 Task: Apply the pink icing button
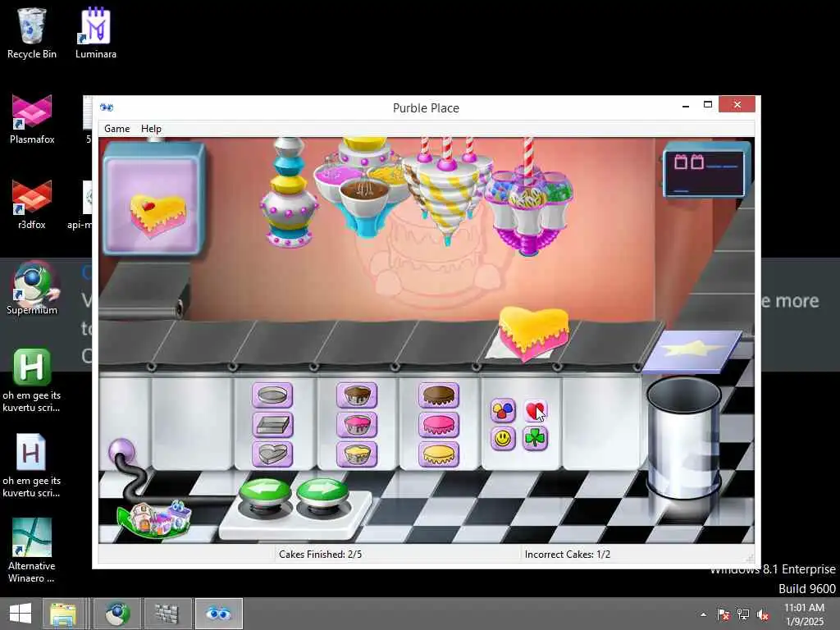439,425
